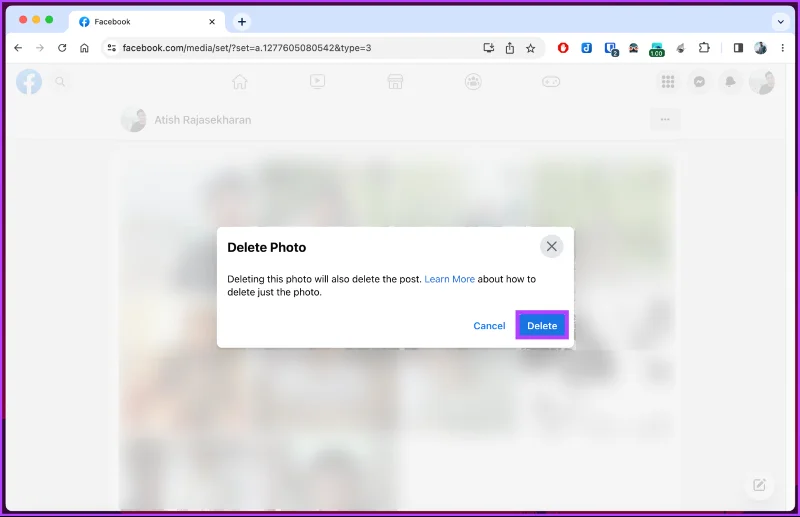Open the Chrome three-dot menu
The height and width of the screenshot is (517, 800).
782,48
